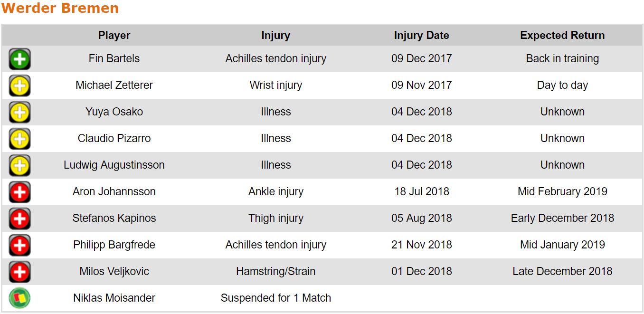
Task: Select player name Fin Bartels
Action: [114, 59]
